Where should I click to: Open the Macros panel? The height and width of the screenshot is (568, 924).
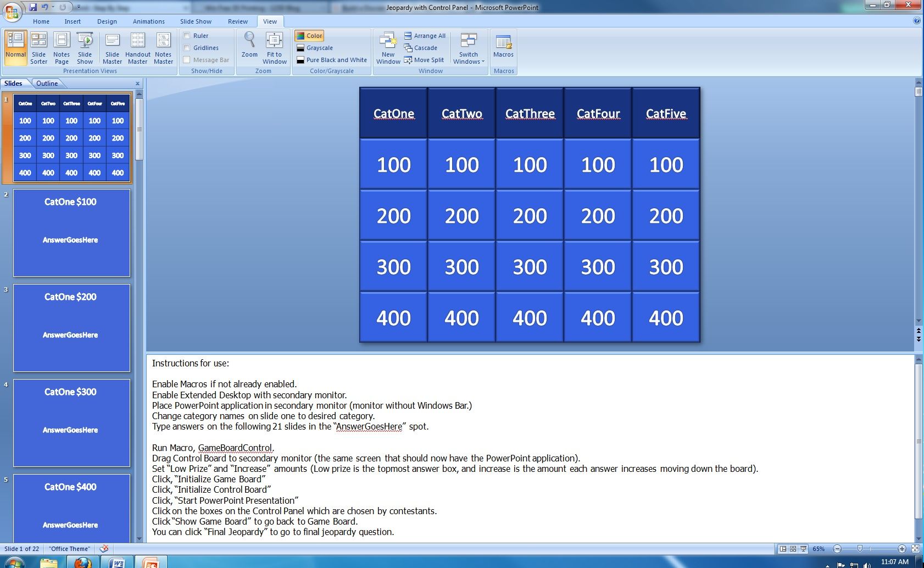[503, 47]
